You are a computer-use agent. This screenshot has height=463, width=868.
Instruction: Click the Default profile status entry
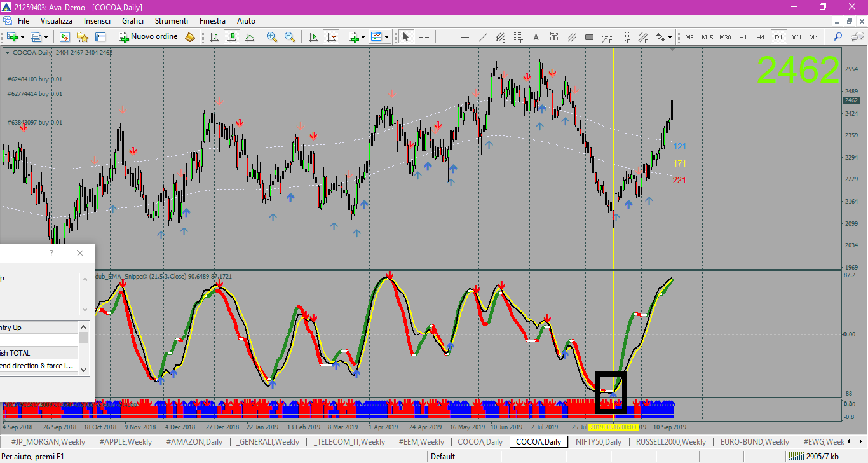(443, 456)
